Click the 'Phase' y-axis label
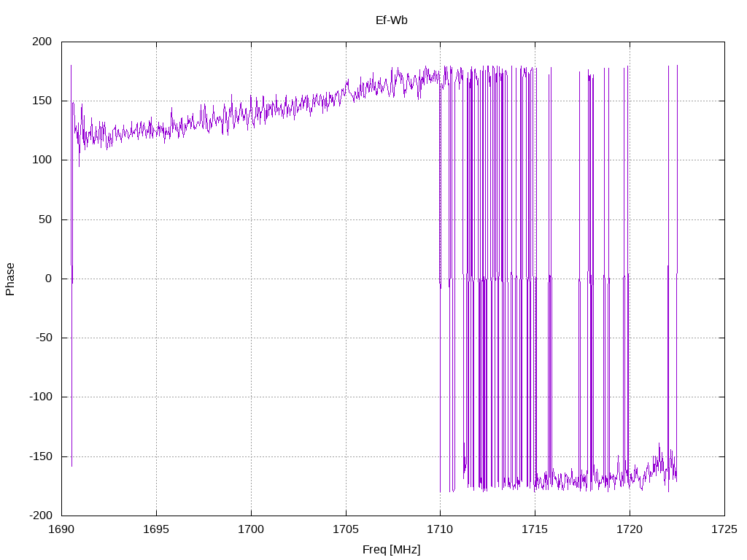The image size is (747, 560). pyautogui.click(x=10, y=279)
